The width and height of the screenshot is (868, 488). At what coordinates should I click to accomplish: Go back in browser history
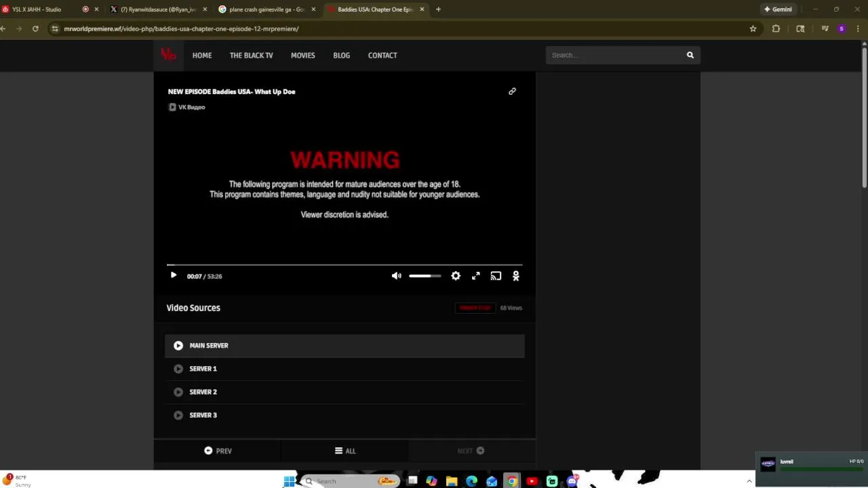coord(3,28)
